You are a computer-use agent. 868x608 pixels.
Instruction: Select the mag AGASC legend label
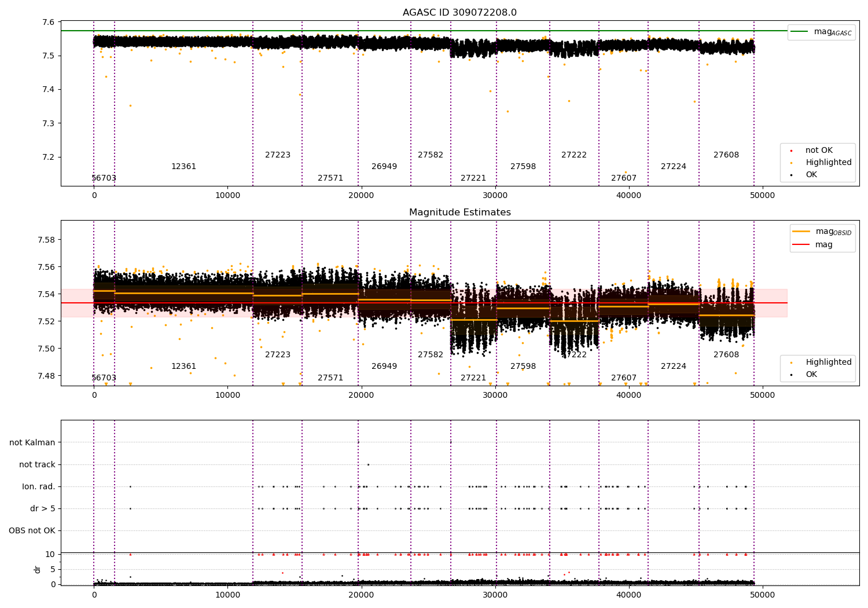pos(833,32)
